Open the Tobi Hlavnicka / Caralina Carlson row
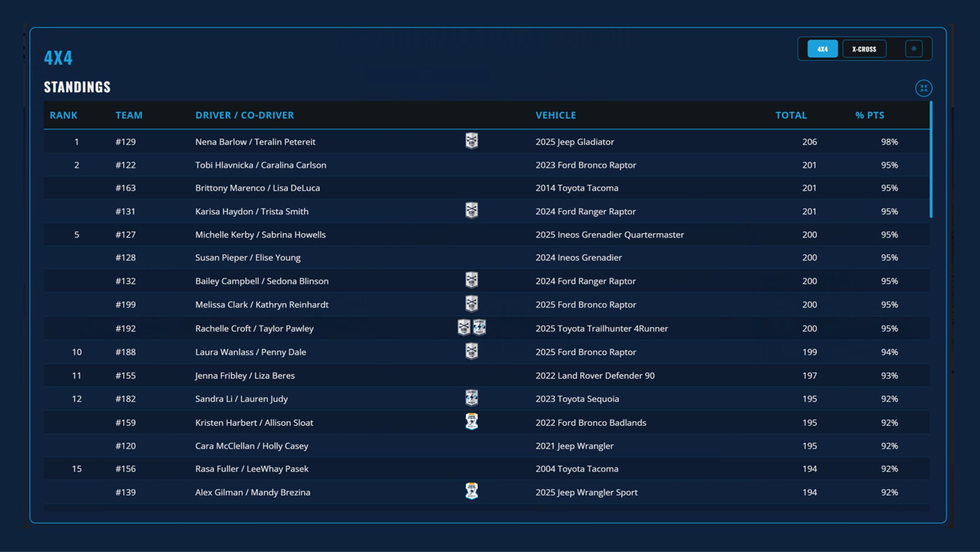The image size is (980, 552). [x=260, y=165]
